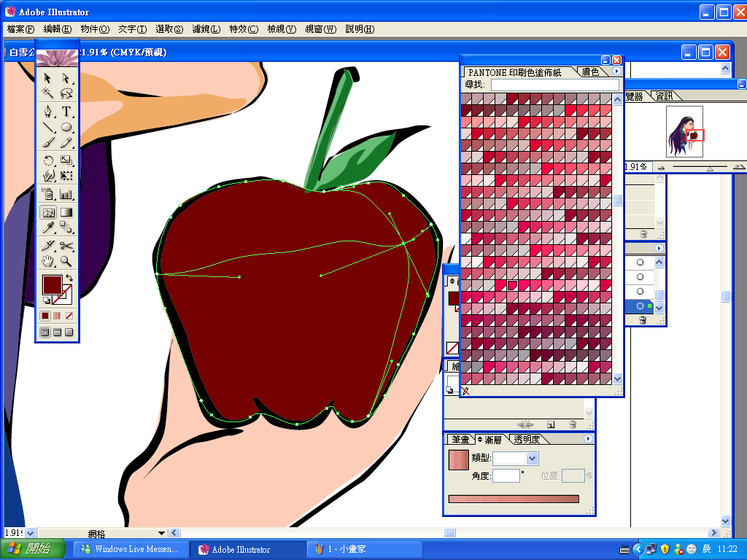Switch to the 透明度 tab
This screenshot has height=560, width=747.
[527, 440]
